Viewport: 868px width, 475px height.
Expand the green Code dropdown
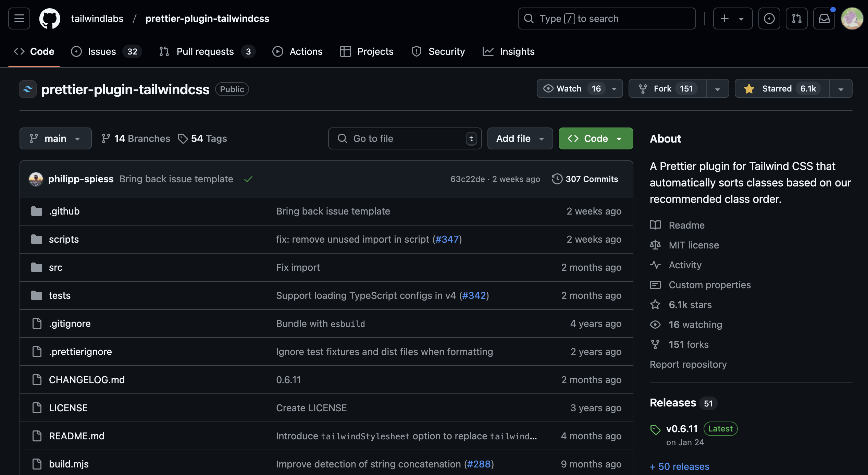[x=596, y=138]
